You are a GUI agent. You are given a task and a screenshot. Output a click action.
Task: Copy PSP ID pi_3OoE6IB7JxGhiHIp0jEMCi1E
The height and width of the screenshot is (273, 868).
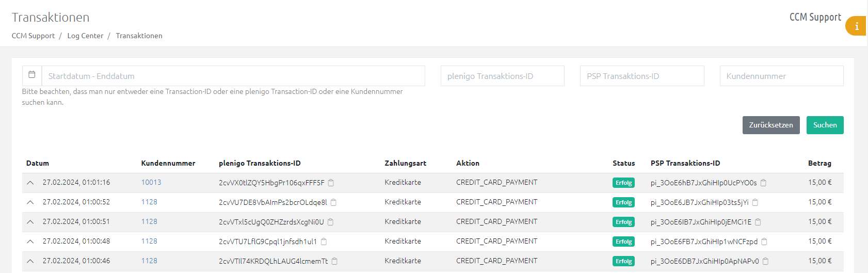758,222
